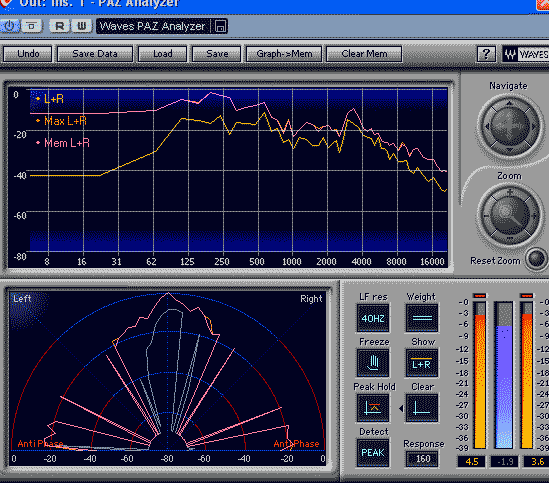Image resolution: width=549 pixels, height=483 pixels.
Task: Click the -80 center label under stereo display
Action: click(x=167, y=458)
